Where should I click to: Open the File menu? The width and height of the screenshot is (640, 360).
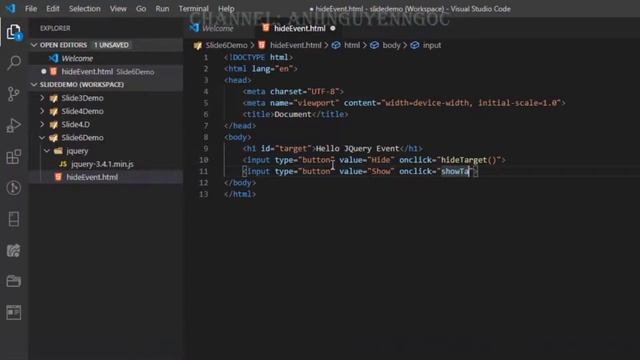[x=31, y=9]
